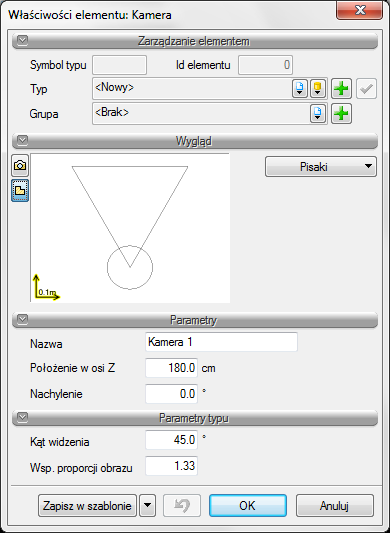
Task: Click the 0.1m scale indicator in preview
Action: 47,288
